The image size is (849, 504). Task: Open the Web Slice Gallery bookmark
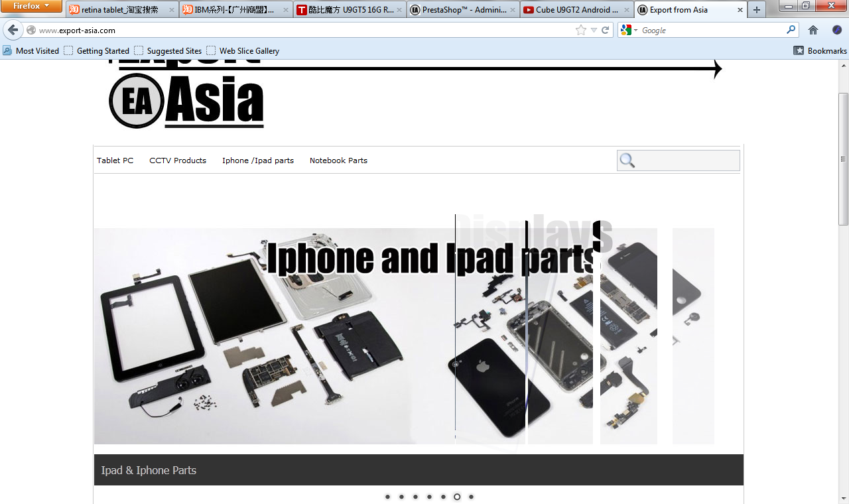pos(243,50)
